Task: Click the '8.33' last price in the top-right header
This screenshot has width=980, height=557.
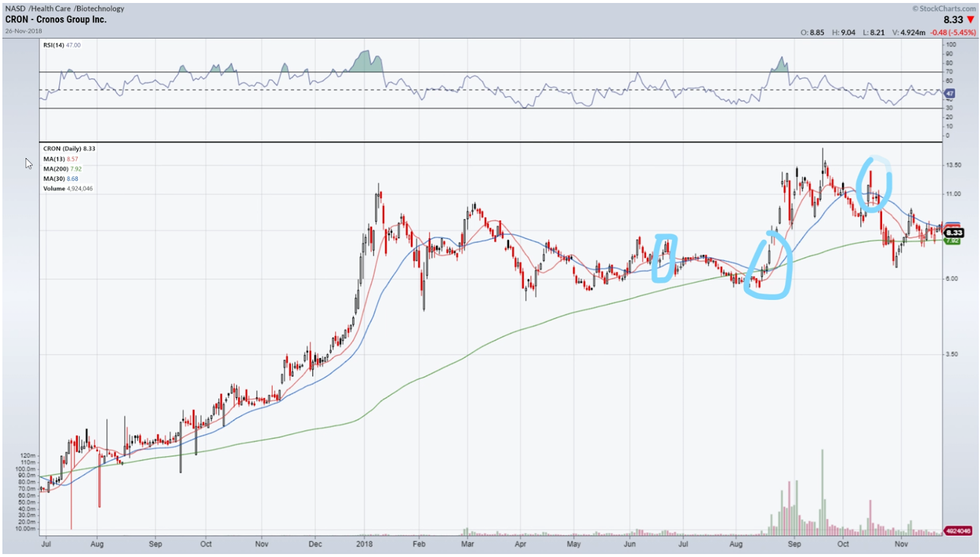Action: coord(954,20)
